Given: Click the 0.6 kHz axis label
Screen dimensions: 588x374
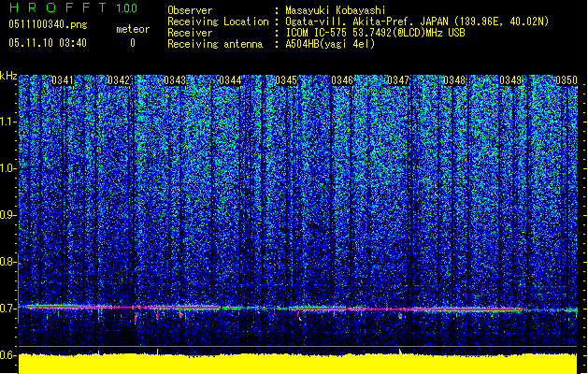Looking at the screenshot, I should (x=8, y=355).
